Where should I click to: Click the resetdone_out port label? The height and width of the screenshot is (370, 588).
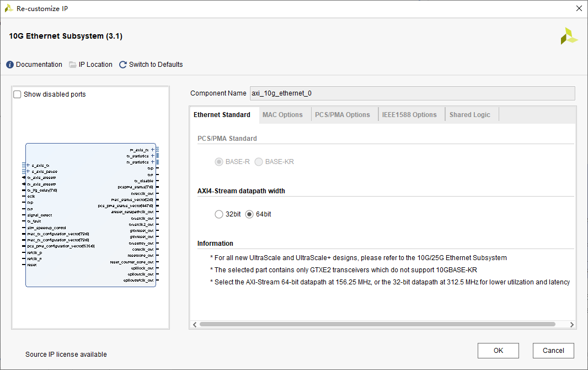[141, 256]
